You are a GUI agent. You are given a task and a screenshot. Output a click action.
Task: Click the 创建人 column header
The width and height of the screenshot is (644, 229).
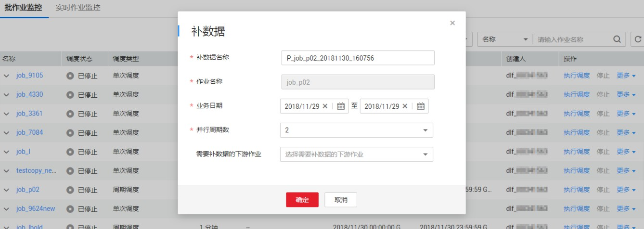pos(516,59)
